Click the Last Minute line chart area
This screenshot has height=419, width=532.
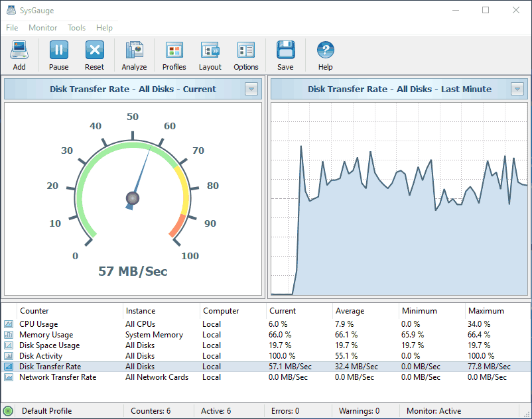click(399, 199)
